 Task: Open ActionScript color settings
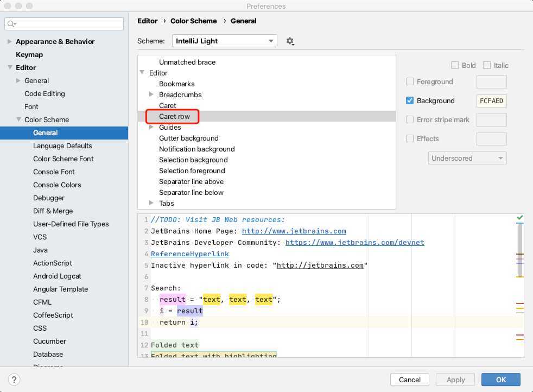click(x=52, y=263)
